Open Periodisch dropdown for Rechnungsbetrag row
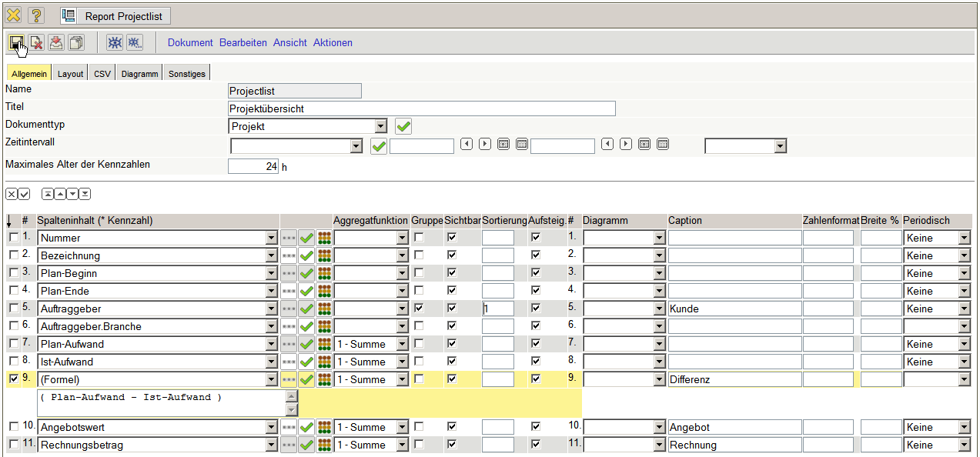The height and width of the screenshot is (457, 980). 964,445
